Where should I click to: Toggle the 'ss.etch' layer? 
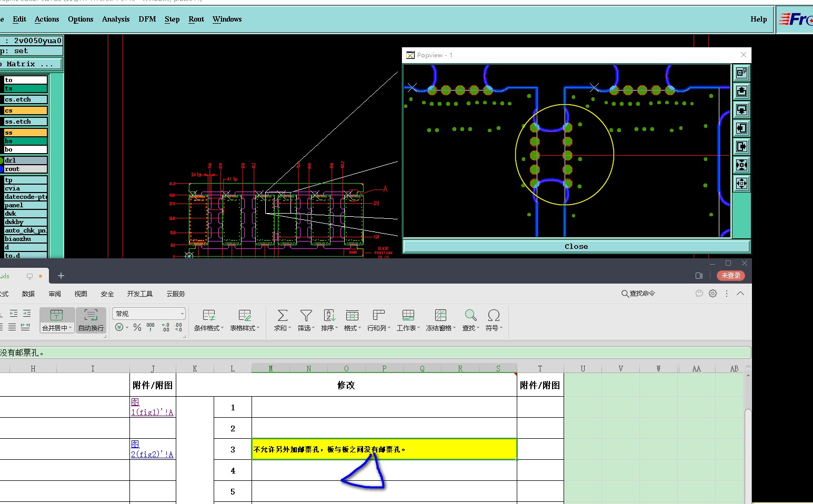pyautogui.click(x=25, y=122)
